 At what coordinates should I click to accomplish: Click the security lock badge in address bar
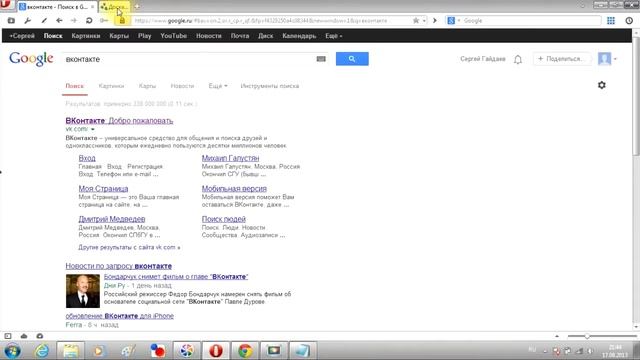tap(122, 20)
